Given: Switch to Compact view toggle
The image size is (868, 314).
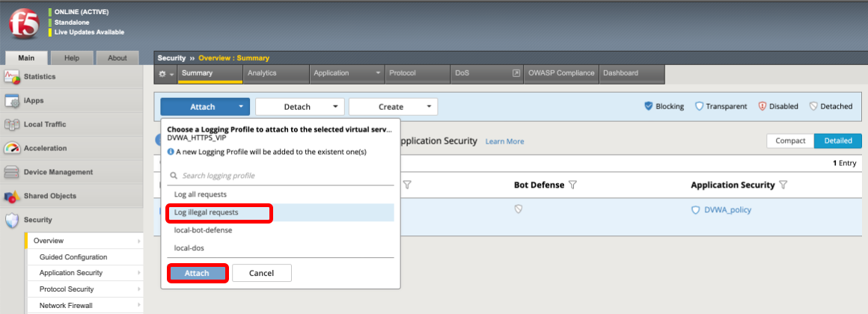Looking at the screenshot, I should [790, 141].
